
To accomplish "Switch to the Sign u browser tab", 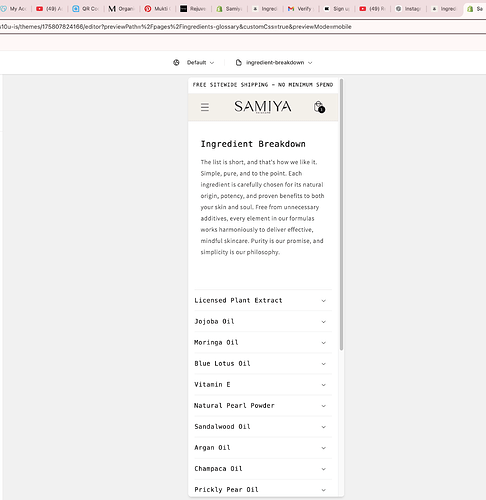I will (337, 9).
